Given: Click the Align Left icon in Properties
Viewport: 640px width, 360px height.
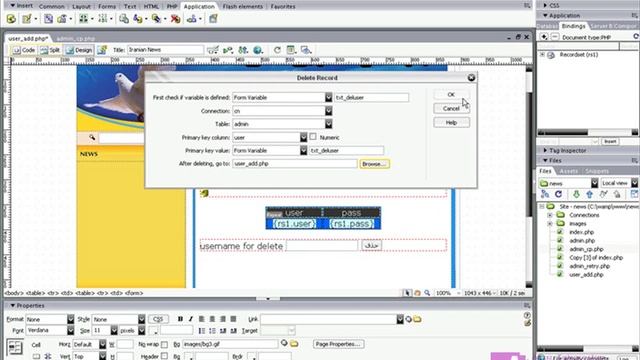Looking at the screenshot, I should tap(202, 319).
